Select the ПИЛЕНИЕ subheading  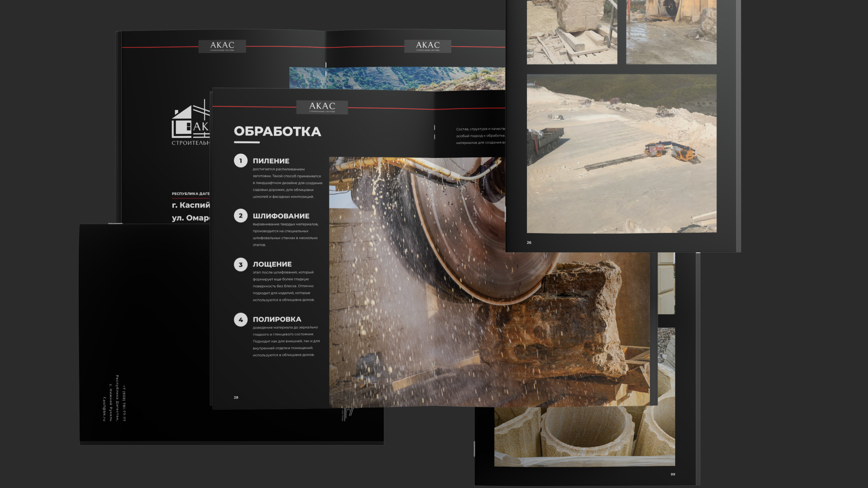point(271,161)
